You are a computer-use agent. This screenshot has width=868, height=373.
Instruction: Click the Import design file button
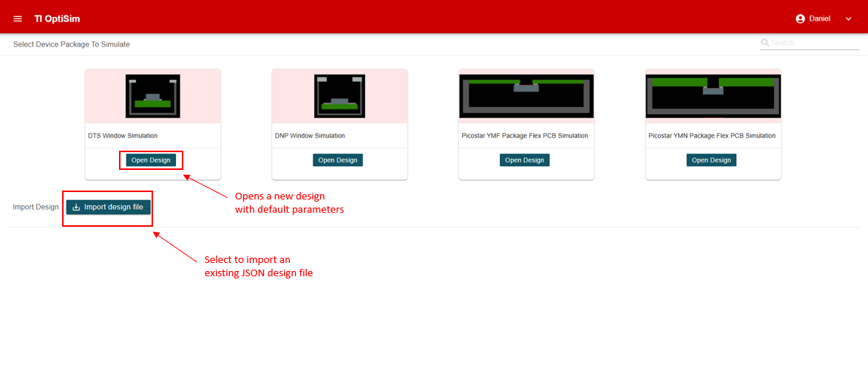point(109,207)
